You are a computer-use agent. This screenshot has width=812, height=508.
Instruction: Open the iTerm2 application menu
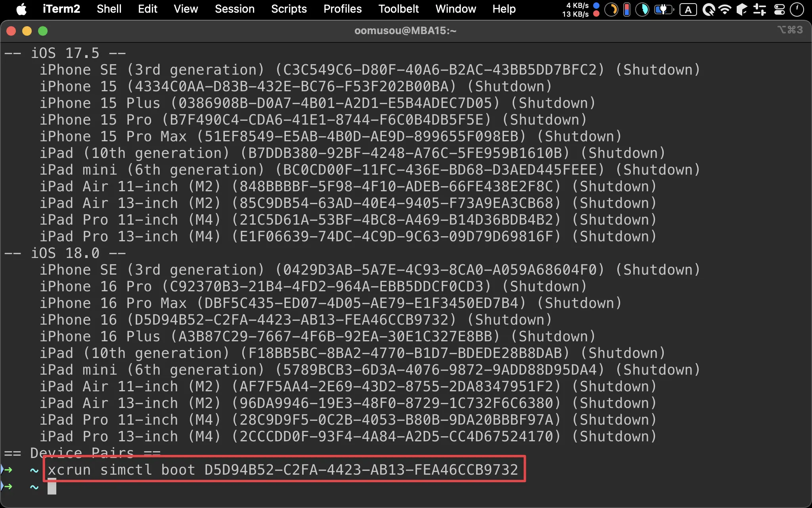[x=61, y=9]
